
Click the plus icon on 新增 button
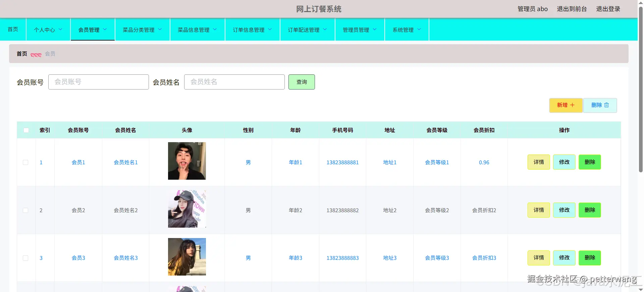point(572,105)
